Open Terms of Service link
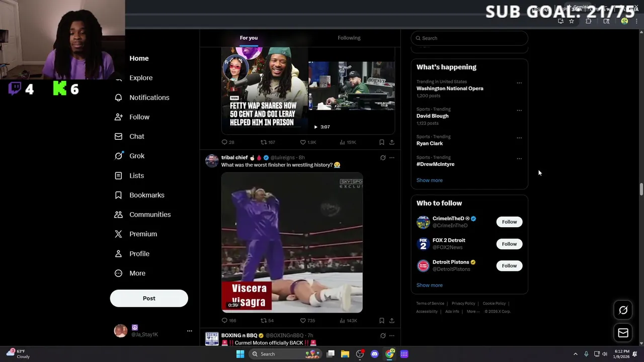This screenshot has width=644, height=362. [430, 304]
